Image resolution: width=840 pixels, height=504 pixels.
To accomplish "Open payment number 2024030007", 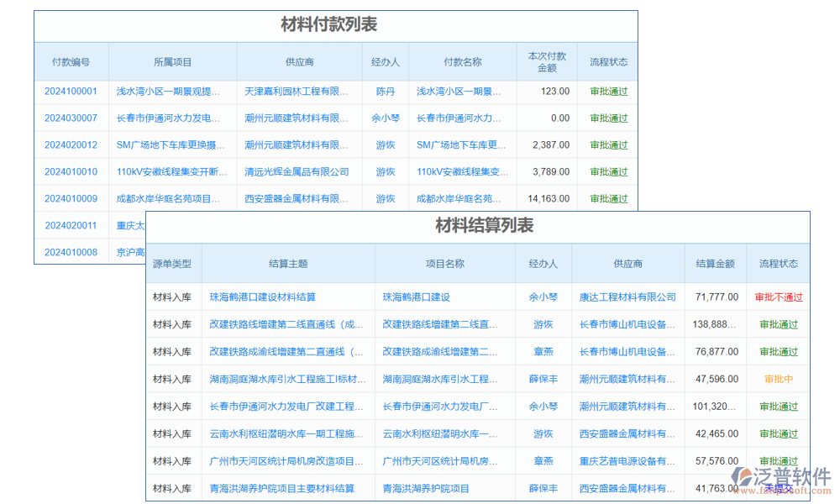I will [71, 118].
